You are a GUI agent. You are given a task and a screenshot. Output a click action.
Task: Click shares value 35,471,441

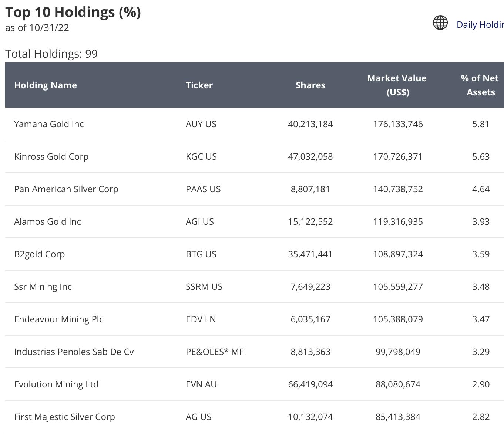coord(310,254)
